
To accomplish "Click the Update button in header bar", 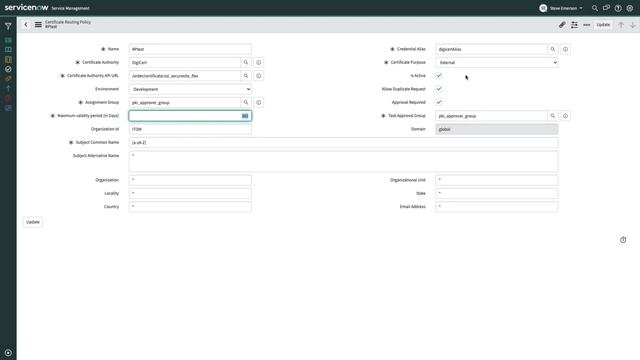I will 603,25.
